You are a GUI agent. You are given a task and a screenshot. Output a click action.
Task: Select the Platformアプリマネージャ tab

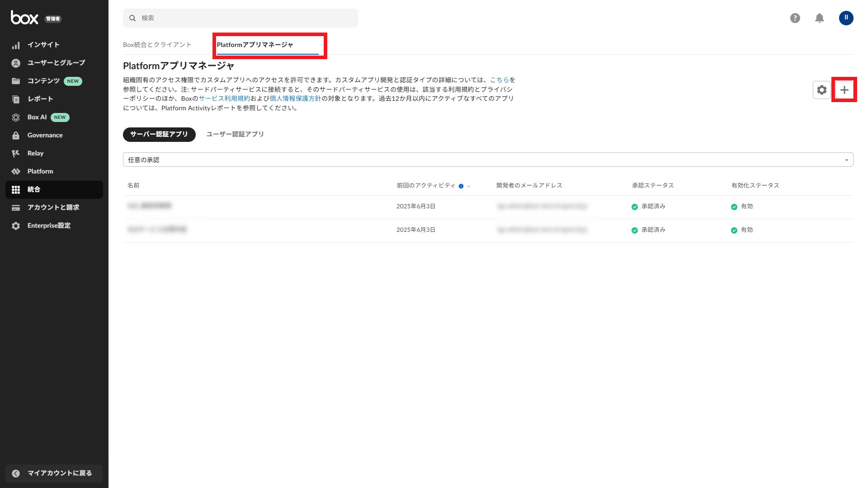(255, 45)
